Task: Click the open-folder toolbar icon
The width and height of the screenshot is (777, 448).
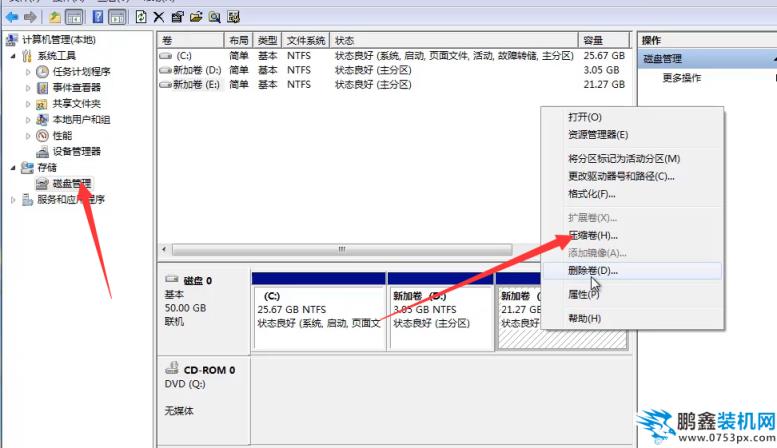Action: point(196,17)
